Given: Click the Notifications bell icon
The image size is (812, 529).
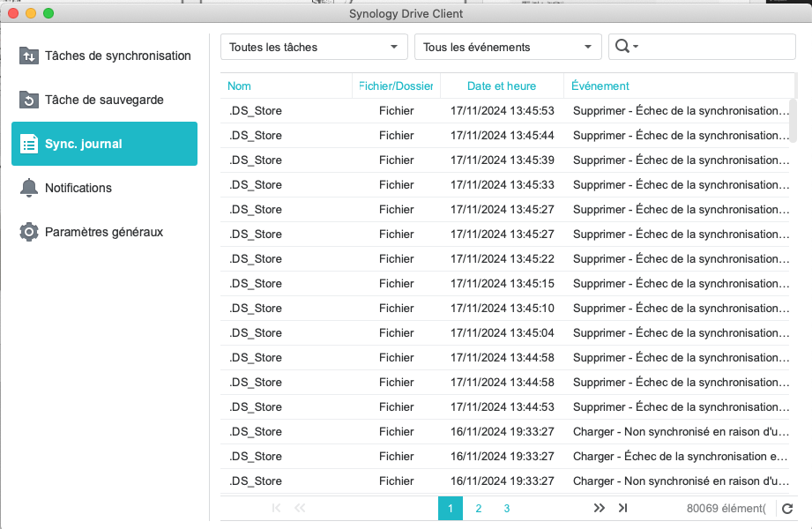Looking at the screenshot, I should [29, 188].
